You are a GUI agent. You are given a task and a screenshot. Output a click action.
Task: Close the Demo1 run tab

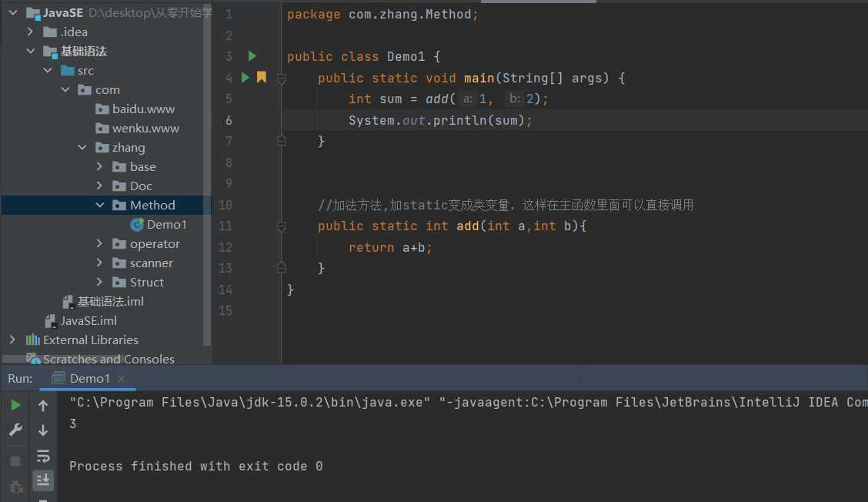pos(122,379)
